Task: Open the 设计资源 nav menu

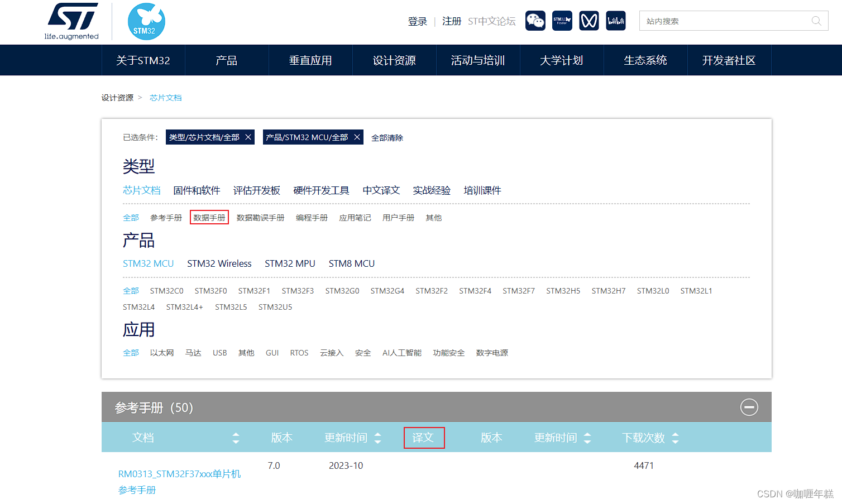Action: (394, 60)
